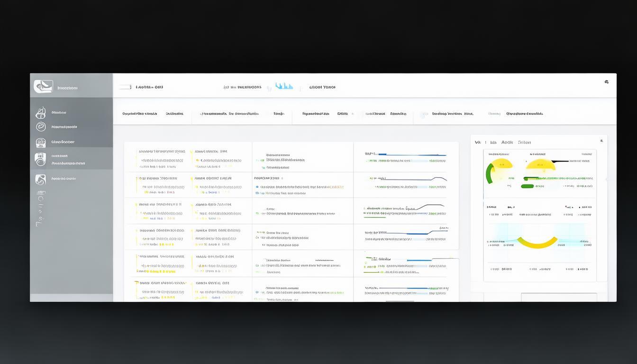The height and width of the screenshot is (364, 637).
Task: Click the search icon in the top-right corner
Action: click(x=606, y=82)
